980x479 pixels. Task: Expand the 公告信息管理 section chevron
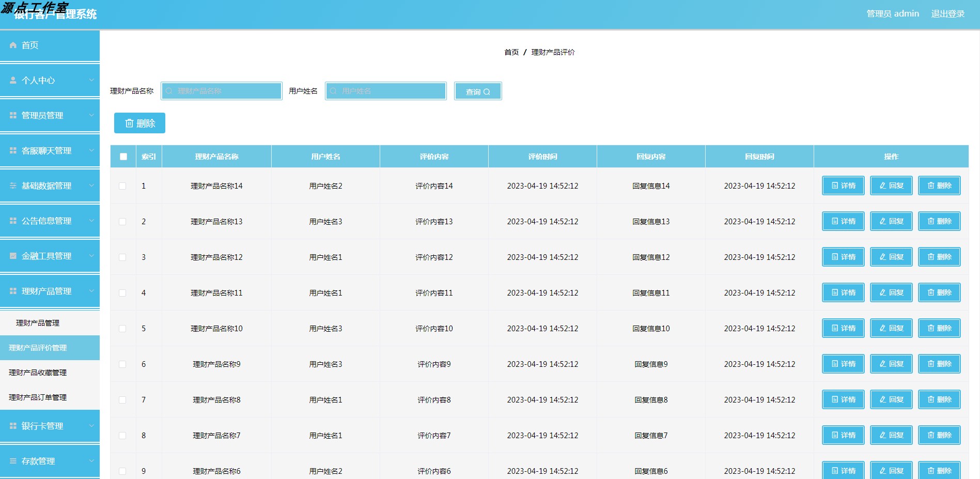coord(92,221)
